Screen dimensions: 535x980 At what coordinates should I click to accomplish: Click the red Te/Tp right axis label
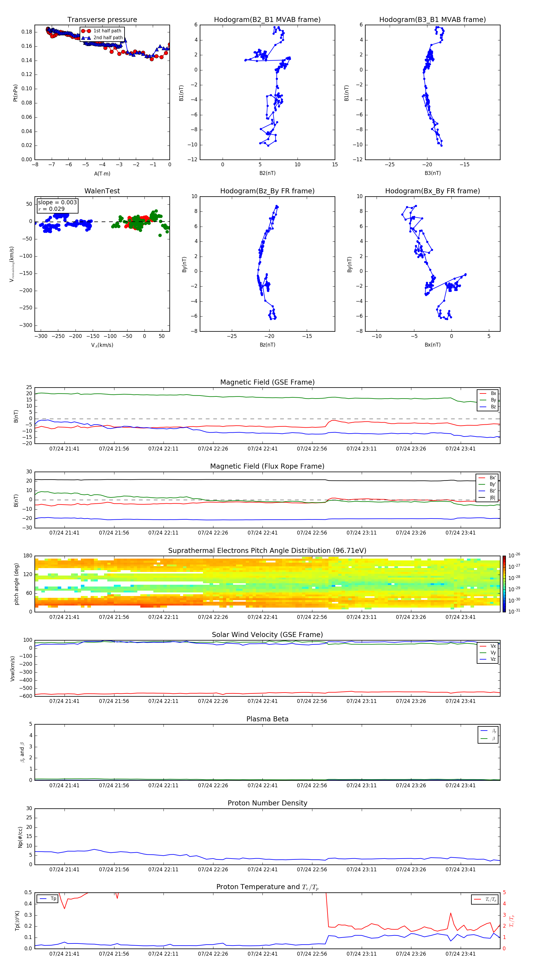(x=512, y=921)
